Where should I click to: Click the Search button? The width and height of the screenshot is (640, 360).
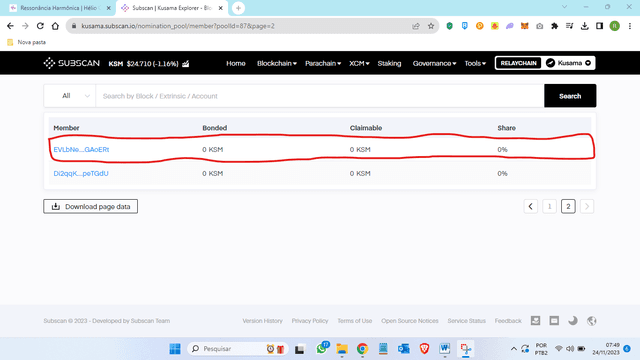point(570,96)
